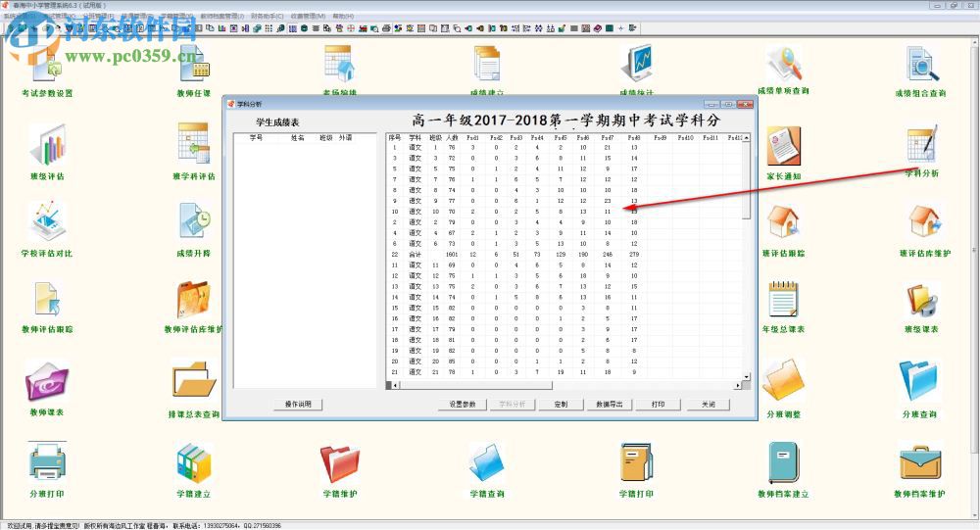
Task: Click the table scroll-right arrow
Action: pos(738,385)
